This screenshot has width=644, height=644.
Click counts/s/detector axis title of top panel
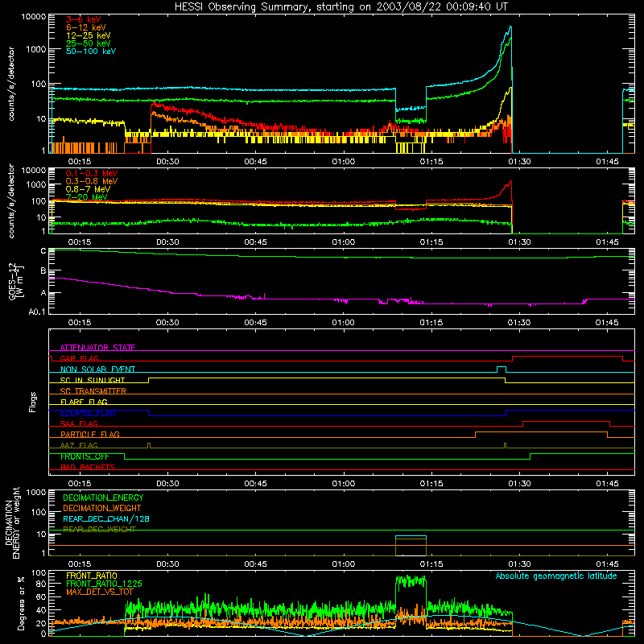coord(11,84)
